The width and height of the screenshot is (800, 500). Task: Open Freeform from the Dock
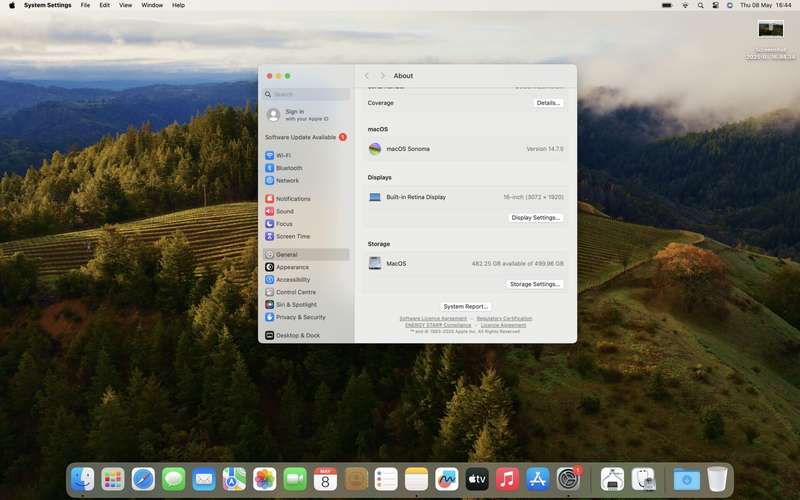pos(447,480)
